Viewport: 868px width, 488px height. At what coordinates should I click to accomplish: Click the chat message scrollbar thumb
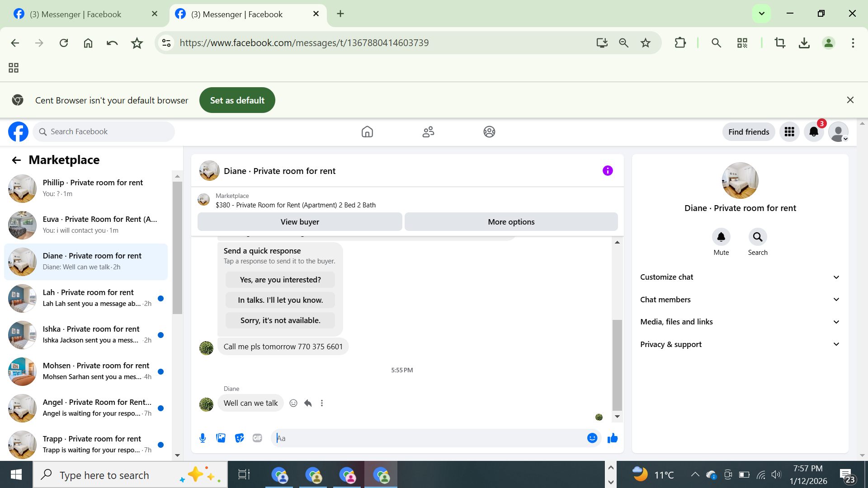pyautogui.click(x=617, y=364)
